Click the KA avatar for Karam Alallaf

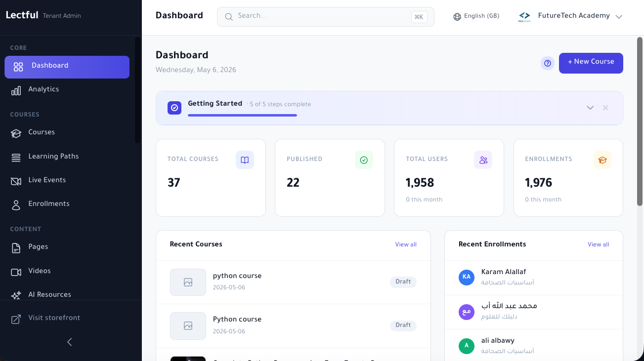[467, 277]
